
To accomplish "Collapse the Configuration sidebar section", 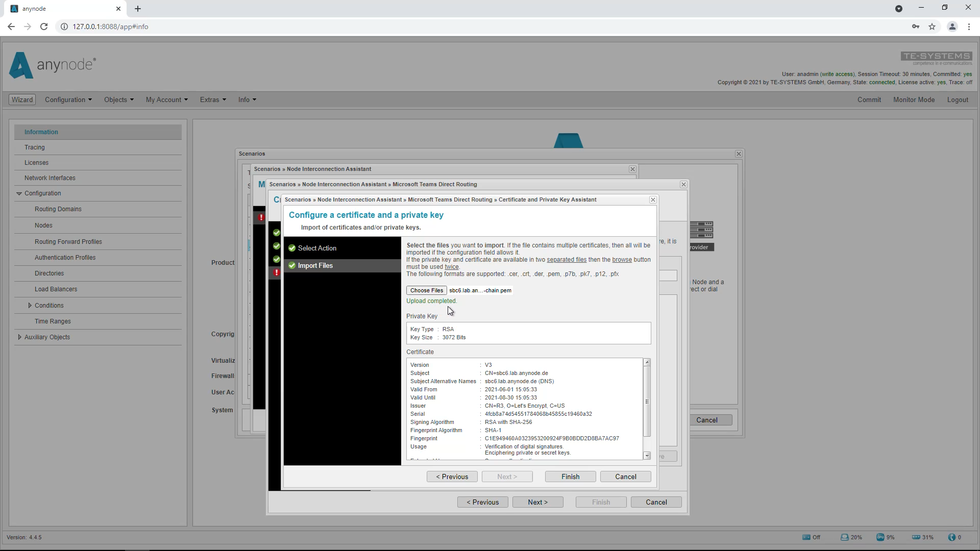I will (19, 193).
